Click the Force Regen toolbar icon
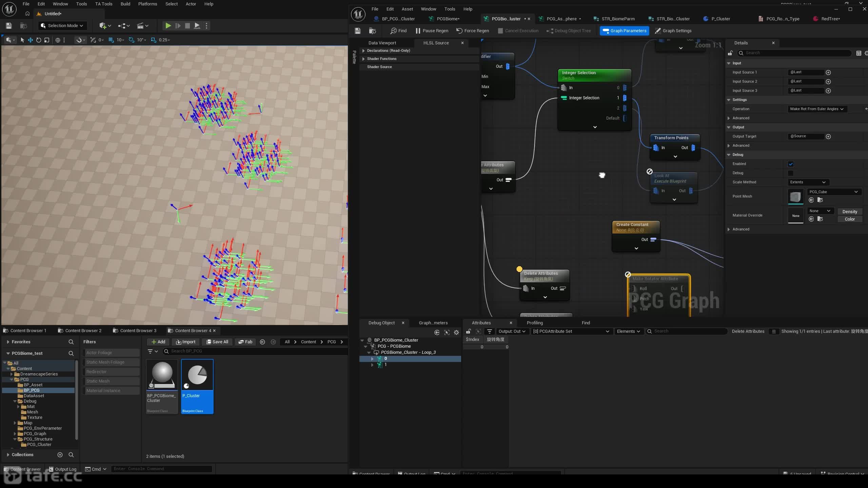 473,30
